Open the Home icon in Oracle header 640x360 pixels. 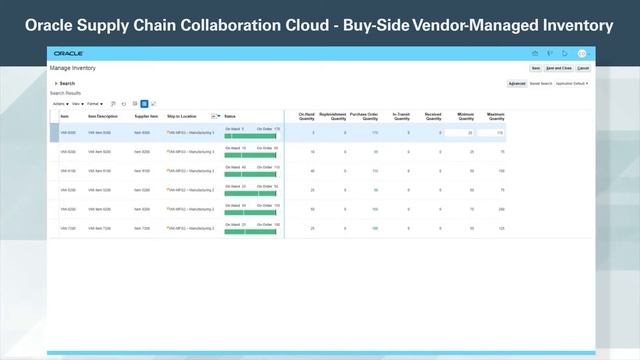click(535, 53)
